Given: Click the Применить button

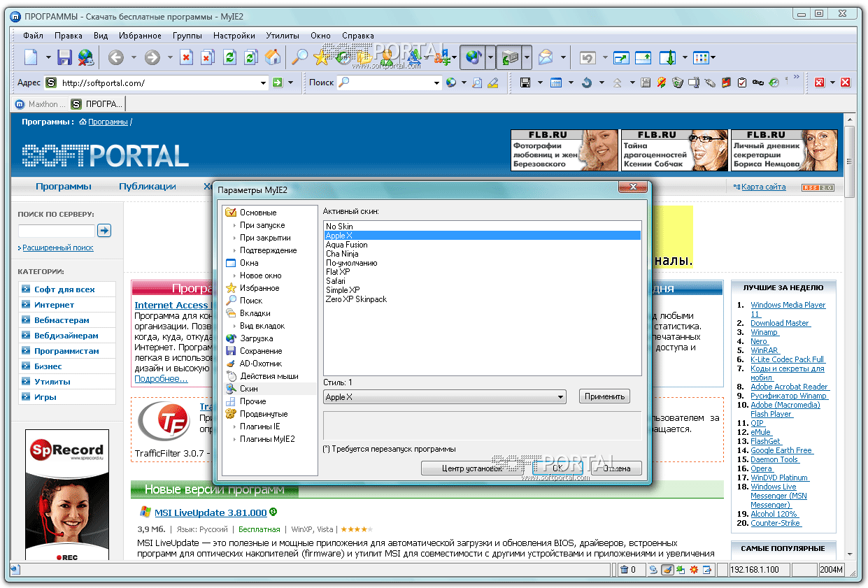Looking at the screenshot, I should click(604, 396).
